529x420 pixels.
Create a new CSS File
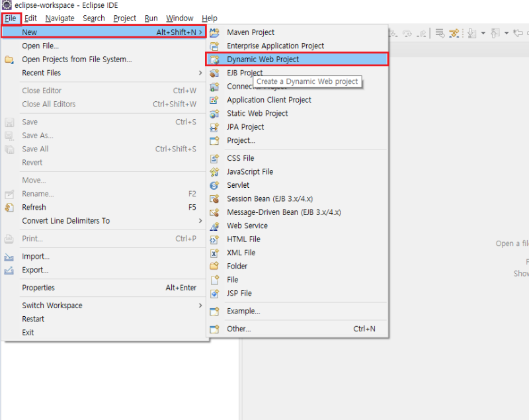click(297, 158)
